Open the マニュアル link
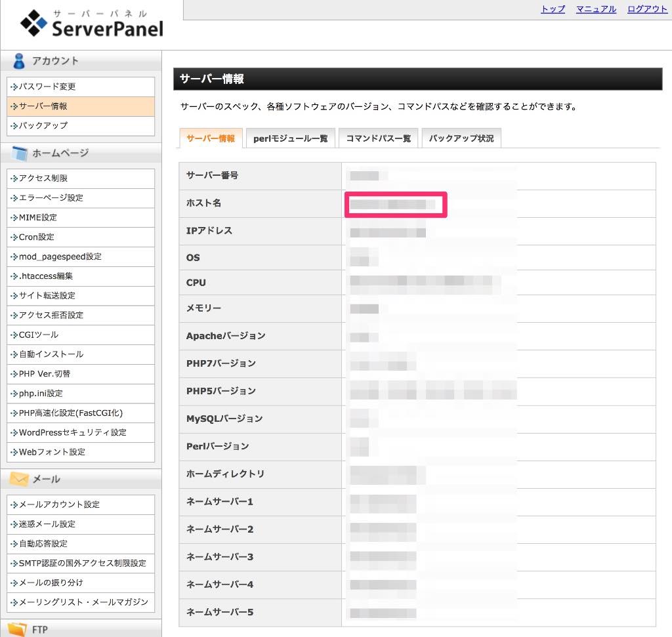672x637 pixels. 596,9
